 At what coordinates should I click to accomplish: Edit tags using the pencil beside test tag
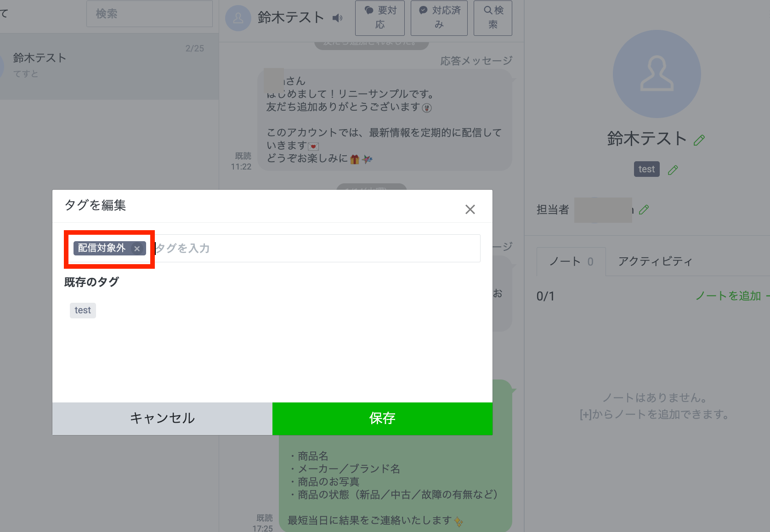(x=673, y=170)
